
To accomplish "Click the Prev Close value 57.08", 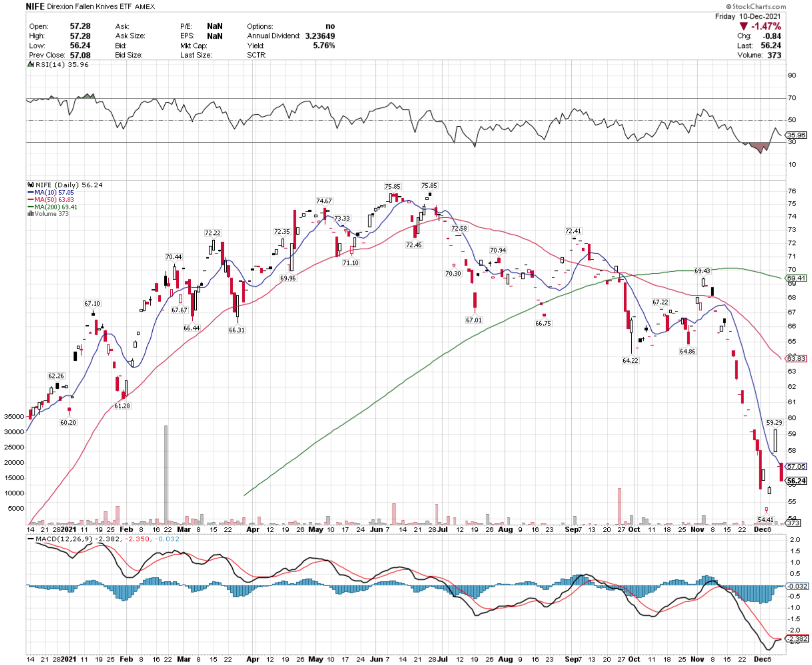I will [x=80, y=55].
